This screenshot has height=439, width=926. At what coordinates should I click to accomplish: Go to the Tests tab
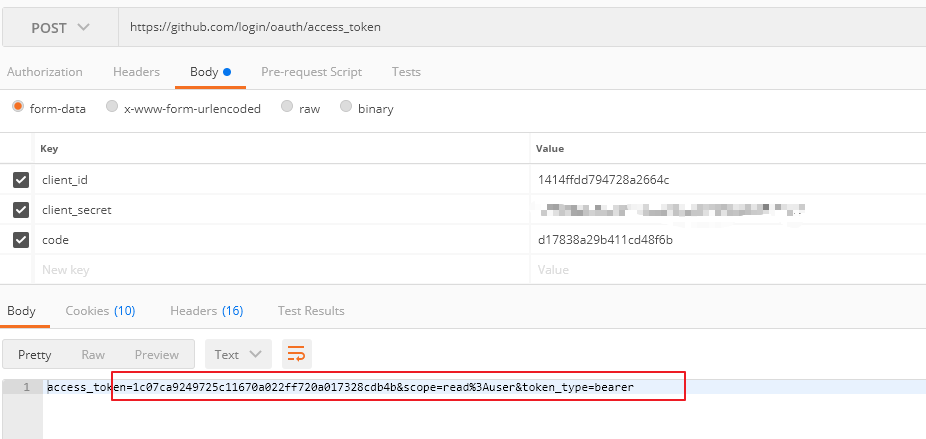click(x=406, y=72)
